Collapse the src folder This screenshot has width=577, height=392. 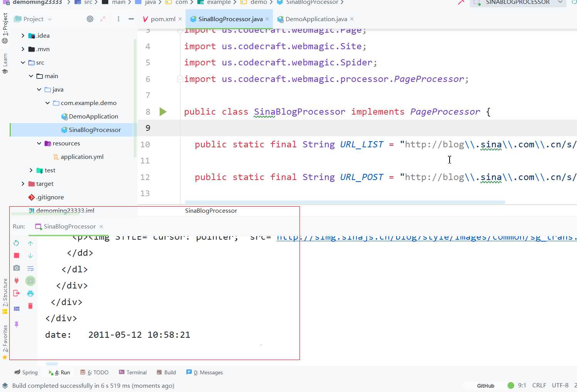click(23, 62)
